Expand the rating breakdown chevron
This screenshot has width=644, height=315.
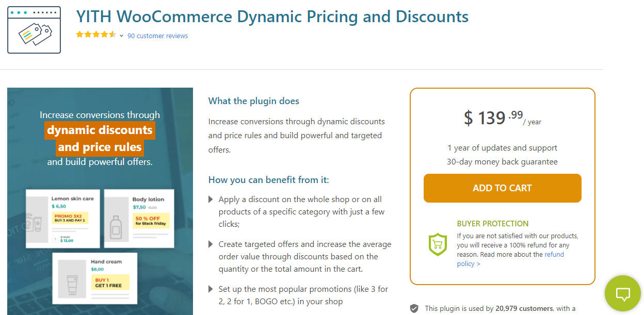121,36
